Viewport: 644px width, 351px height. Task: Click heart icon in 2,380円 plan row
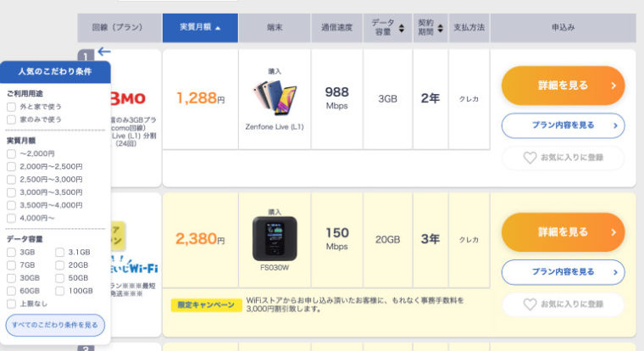pyautogui.click(x=530, y=304)
